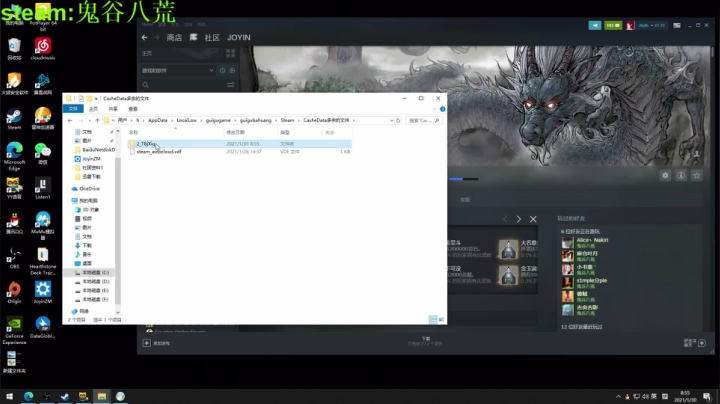
Task: Go up one folder in File Explorer
Action: pos(97,121)
